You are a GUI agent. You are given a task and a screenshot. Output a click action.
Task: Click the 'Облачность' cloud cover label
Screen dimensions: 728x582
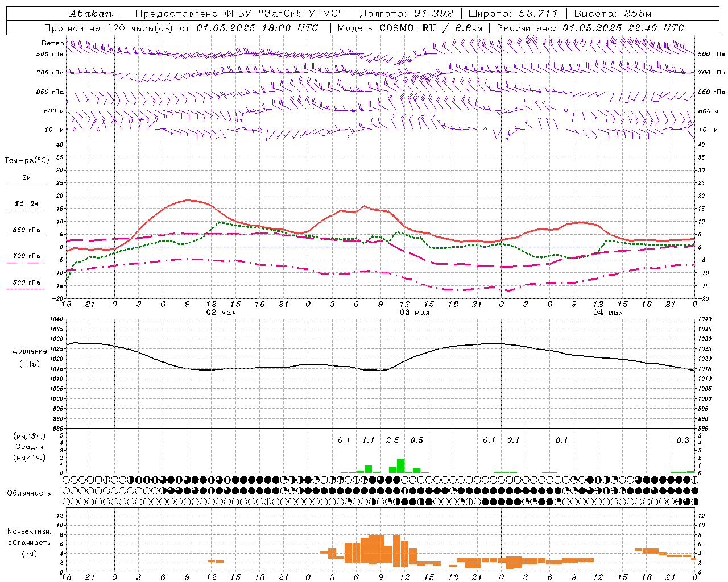(x=29, y=493)
